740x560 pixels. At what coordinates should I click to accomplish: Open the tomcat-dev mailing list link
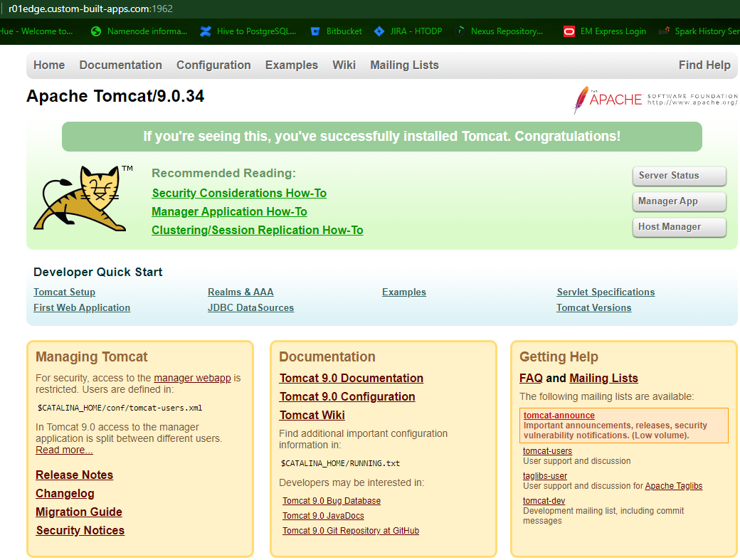[544, 501]
